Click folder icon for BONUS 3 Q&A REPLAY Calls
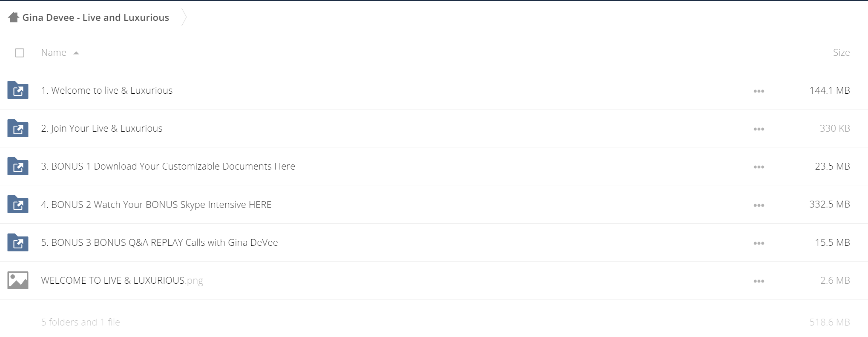The image size is (868, 337). [18, 242]
